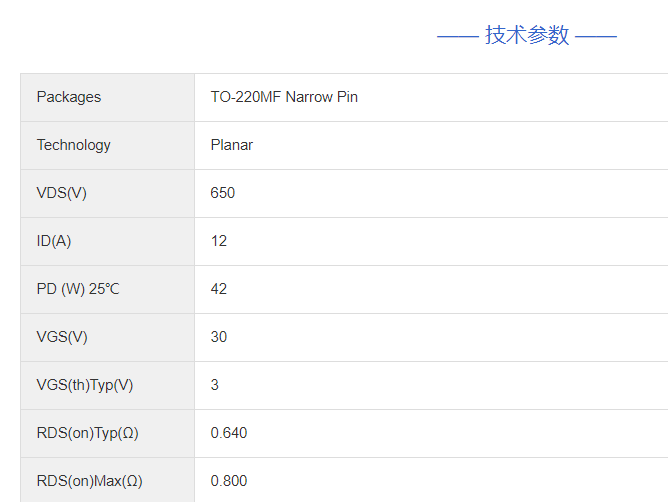Select the VGS(V) label cell
The width and height of the screenshot is (668, 502).
pos(108,338)
